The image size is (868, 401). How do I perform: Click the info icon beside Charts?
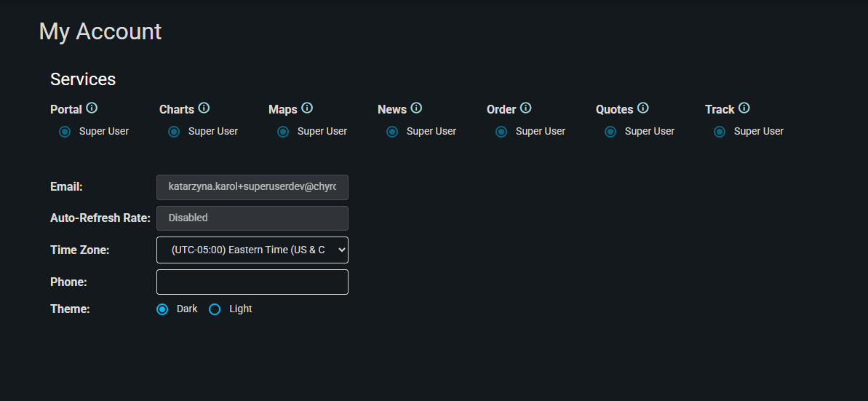[204, 108]
